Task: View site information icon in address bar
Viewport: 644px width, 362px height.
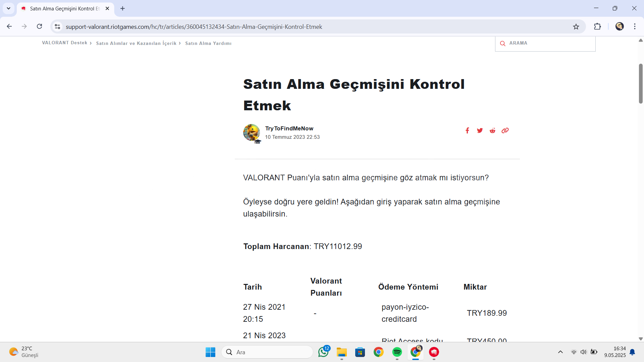Action: (57, 26)
